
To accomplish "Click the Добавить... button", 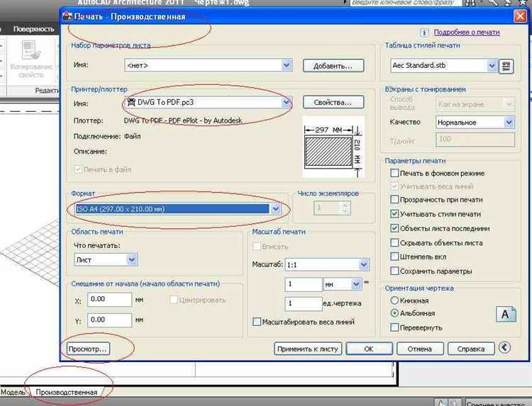I will (333, 66).
